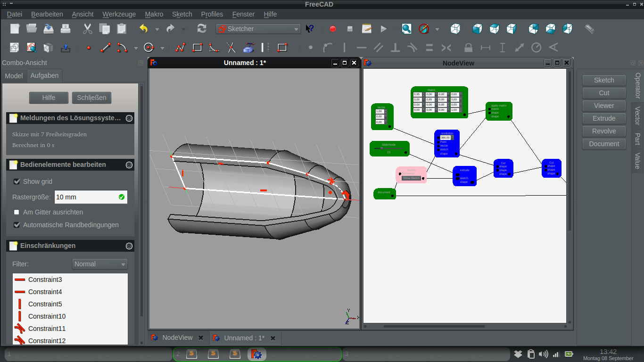Click the lock constraint icon
This screenshot has width=644, height=362.
468,48
